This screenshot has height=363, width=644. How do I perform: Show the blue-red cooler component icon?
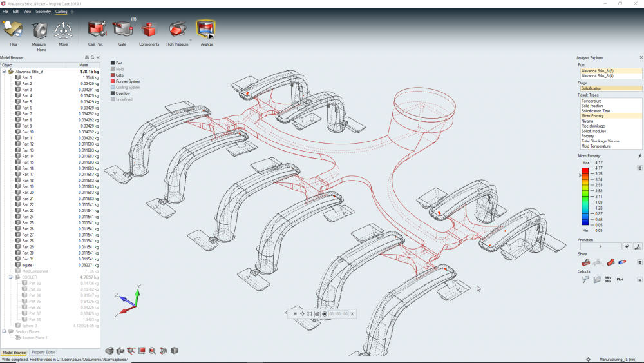point(622,262)
